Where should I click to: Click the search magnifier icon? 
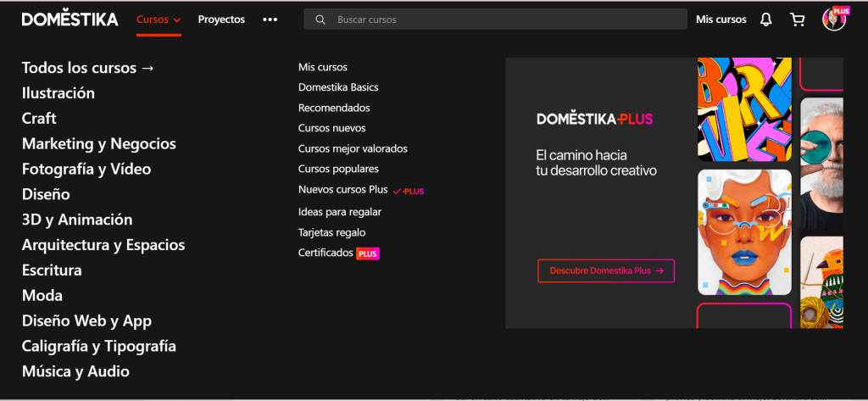[x=320, y=19]
